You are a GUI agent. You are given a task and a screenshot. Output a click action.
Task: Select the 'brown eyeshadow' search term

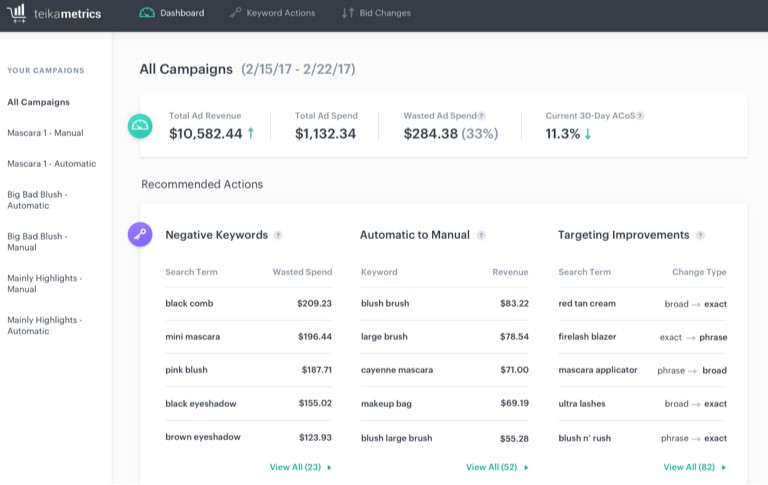(x=203, y=436)
